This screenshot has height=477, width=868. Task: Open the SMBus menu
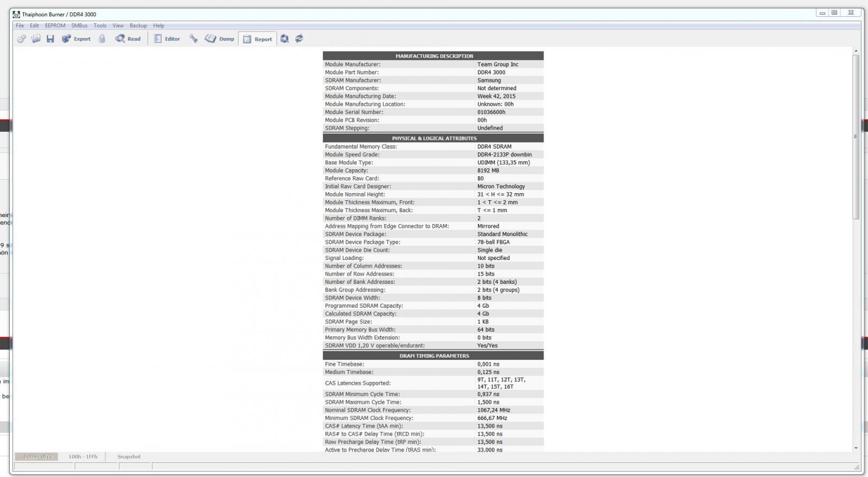pyautogui.click(x=79, y=26)
